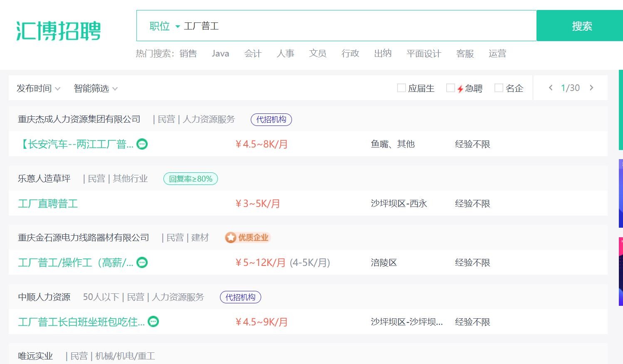The width and height of the screenshot is (623, 364).
Task: Open company 重庆杰成人力资源集团有限公司
Action: (x=79, y=119)
